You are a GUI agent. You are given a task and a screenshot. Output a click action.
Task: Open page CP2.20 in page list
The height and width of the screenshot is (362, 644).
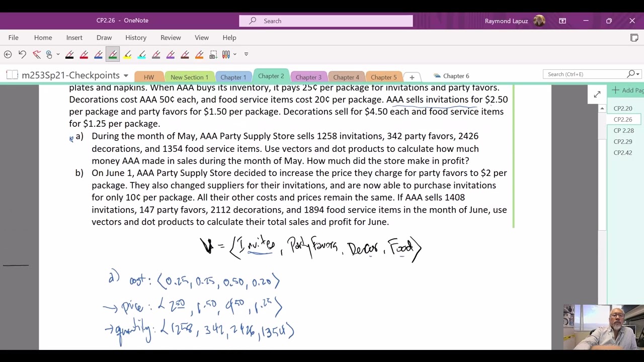[623, 109]
